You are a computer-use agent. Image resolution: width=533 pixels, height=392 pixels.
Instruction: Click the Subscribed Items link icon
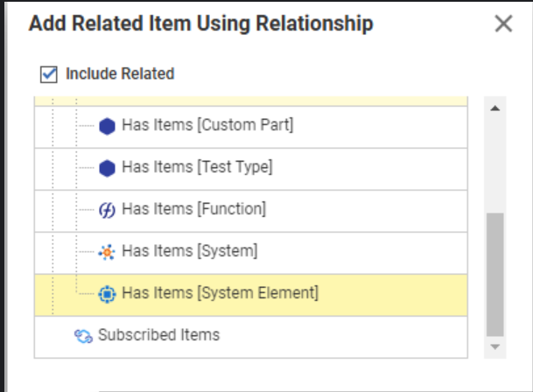[x=84, y=335]
